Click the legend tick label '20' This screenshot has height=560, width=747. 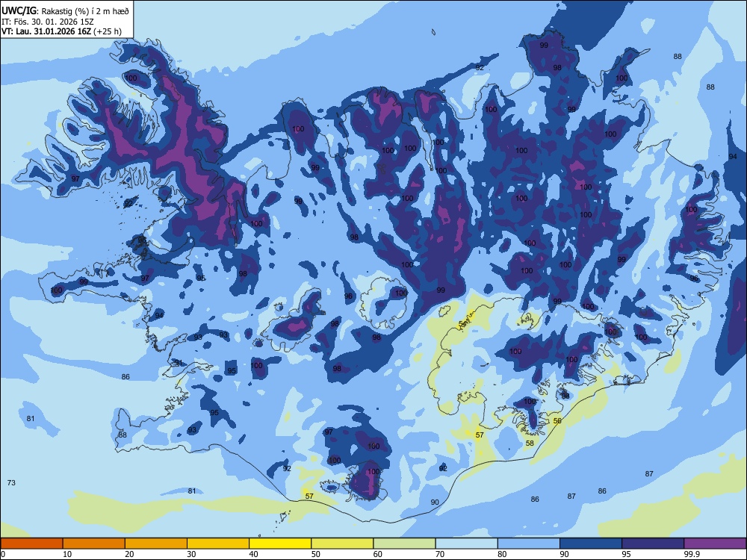[x=129, y=554]
